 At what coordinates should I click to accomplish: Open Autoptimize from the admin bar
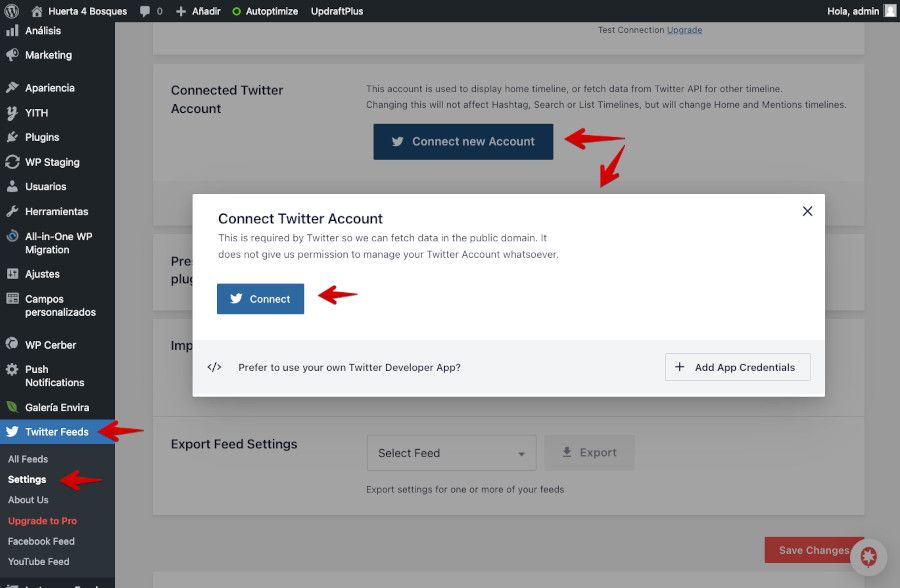265,11
